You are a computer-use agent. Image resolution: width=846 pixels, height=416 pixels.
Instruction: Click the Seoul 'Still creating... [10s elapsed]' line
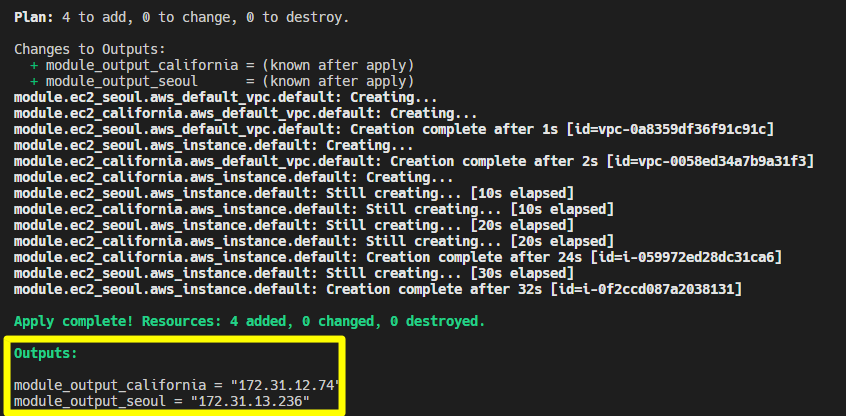pos(294,193)
